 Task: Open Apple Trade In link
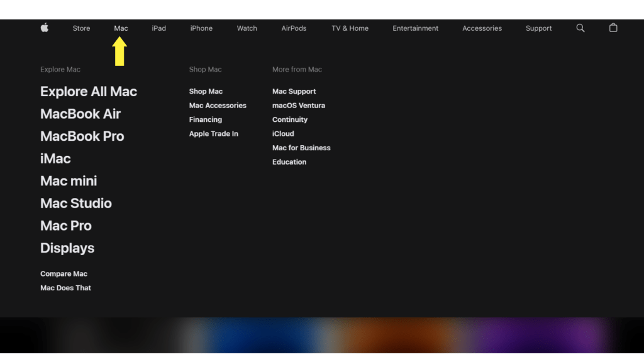[214, 134]
